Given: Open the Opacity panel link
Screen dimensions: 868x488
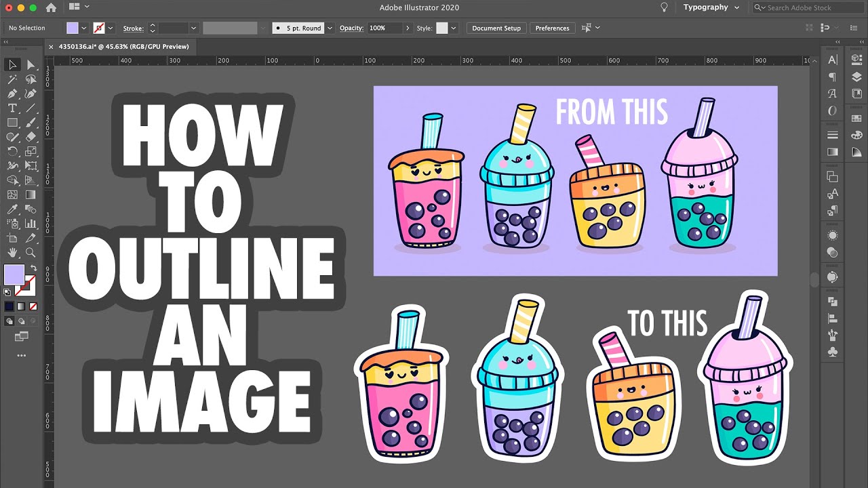Looking at the screenshot, I should tap(351, 28).
